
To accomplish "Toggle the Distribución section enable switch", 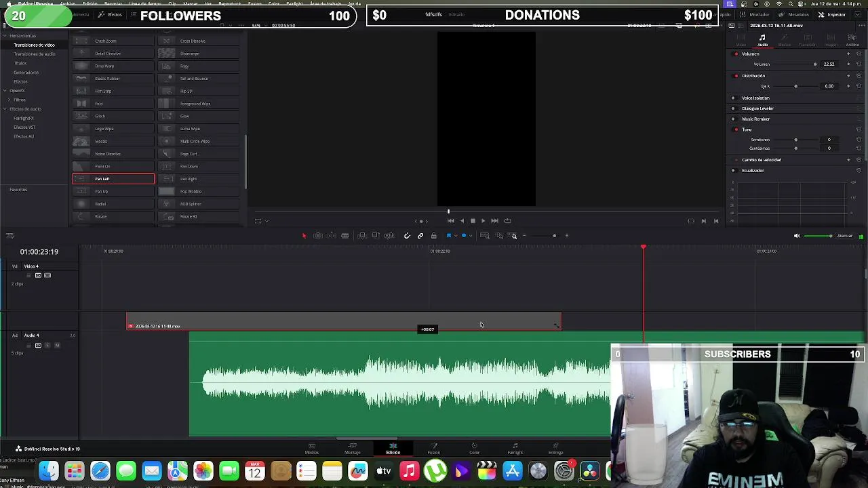I will pos(736,76).
